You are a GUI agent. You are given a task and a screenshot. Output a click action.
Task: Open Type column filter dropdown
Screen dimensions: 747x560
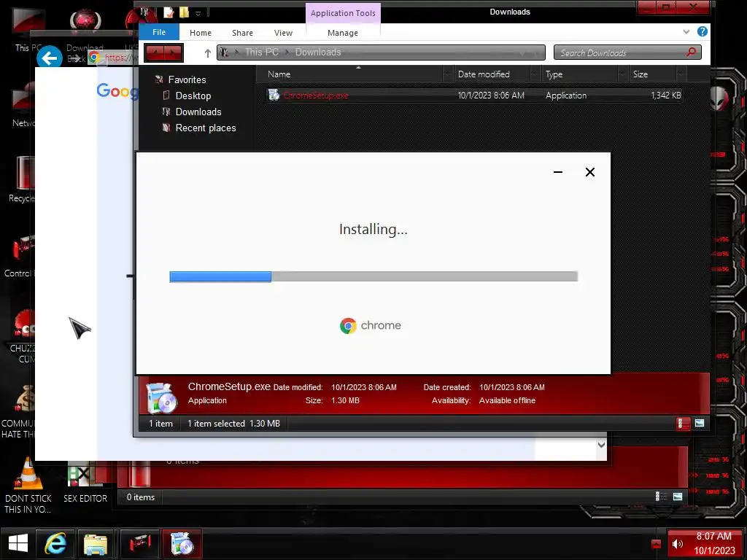[x=623, y=74]
